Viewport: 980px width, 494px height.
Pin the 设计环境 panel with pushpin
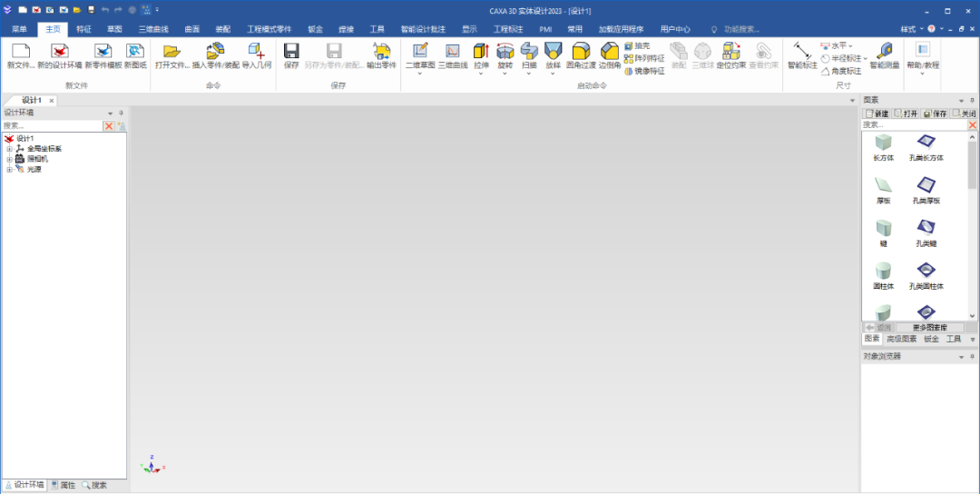click(121, 114)
